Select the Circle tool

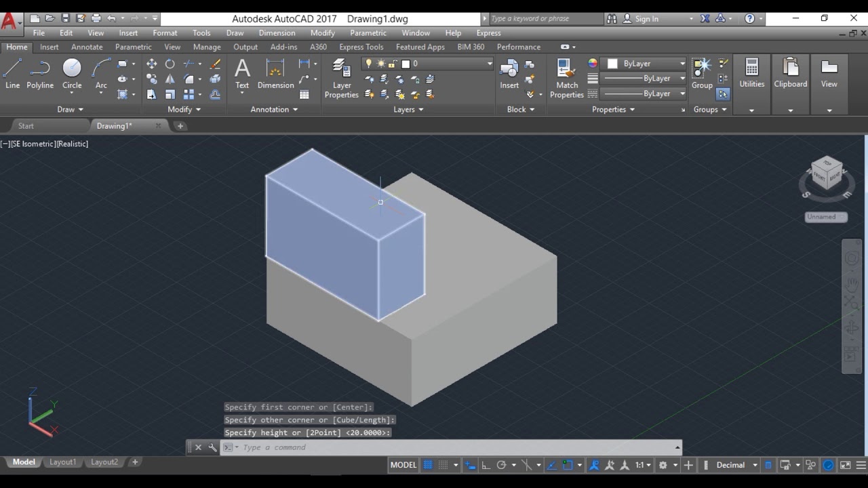click(x=72, y=74)
